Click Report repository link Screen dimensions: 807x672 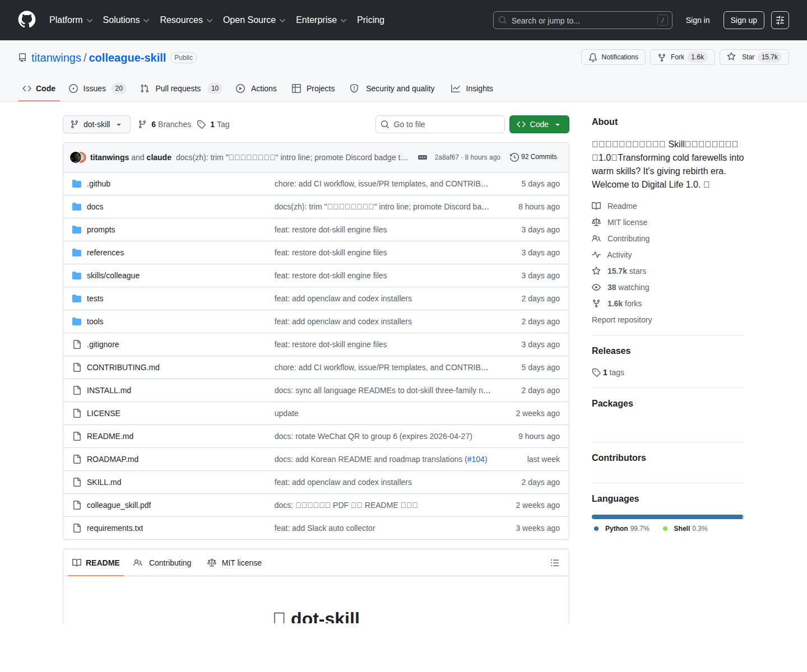(622, 320)
